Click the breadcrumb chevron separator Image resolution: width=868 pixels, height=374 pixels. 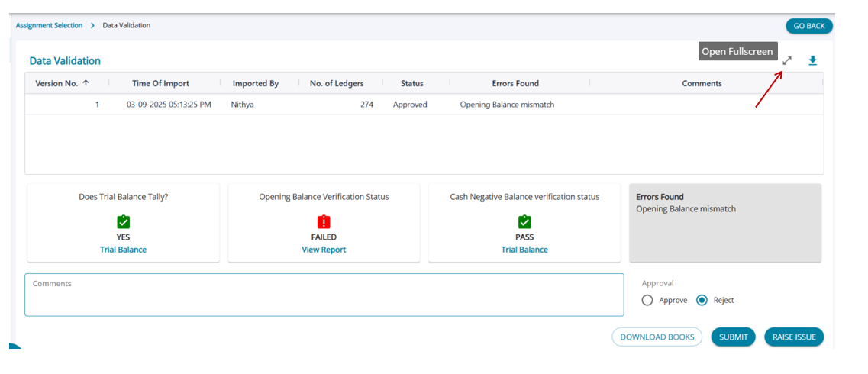(x=92, y=26)
